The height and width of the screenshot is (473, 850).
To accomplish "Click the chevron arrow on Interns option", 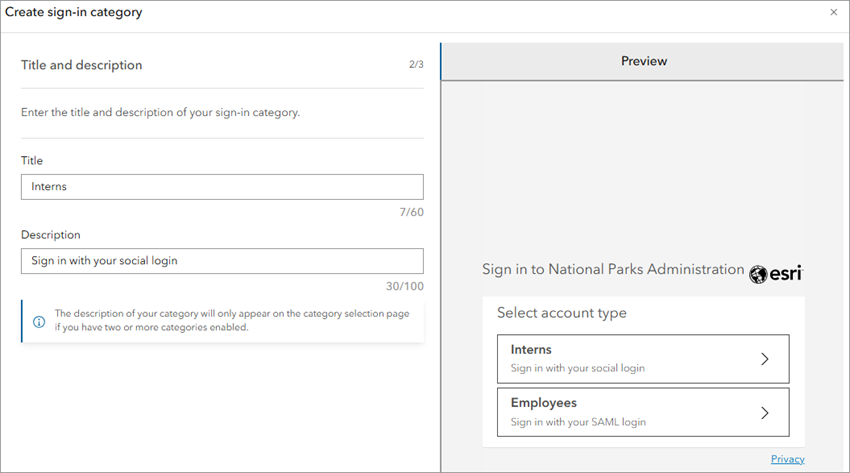I will (x=765, y=359).
